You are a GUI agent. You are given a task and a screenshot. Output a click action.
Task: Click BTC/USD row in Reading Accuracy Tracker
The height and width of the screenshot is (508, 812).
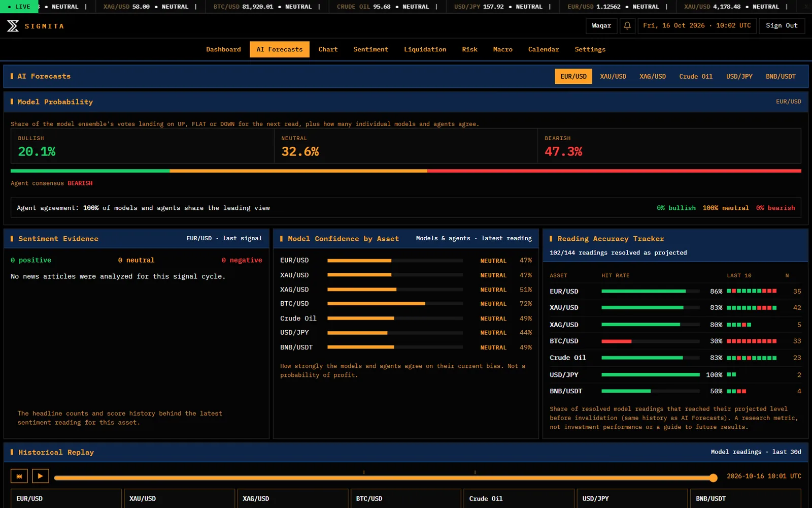[675, 341]
